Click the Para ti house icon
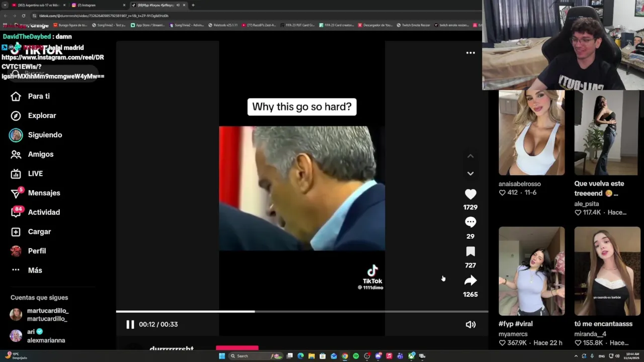This screenshot has height=362, width=644. coord(16,97)
